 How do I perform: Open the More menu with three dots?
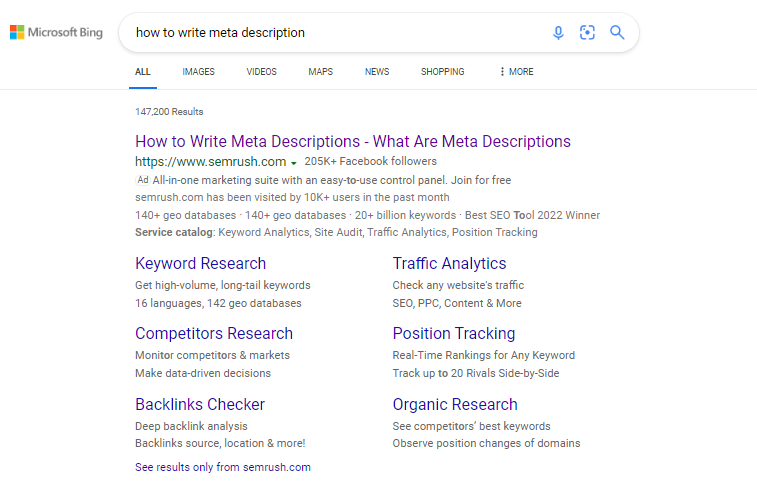pyautogui.click(x=516, y=72)
